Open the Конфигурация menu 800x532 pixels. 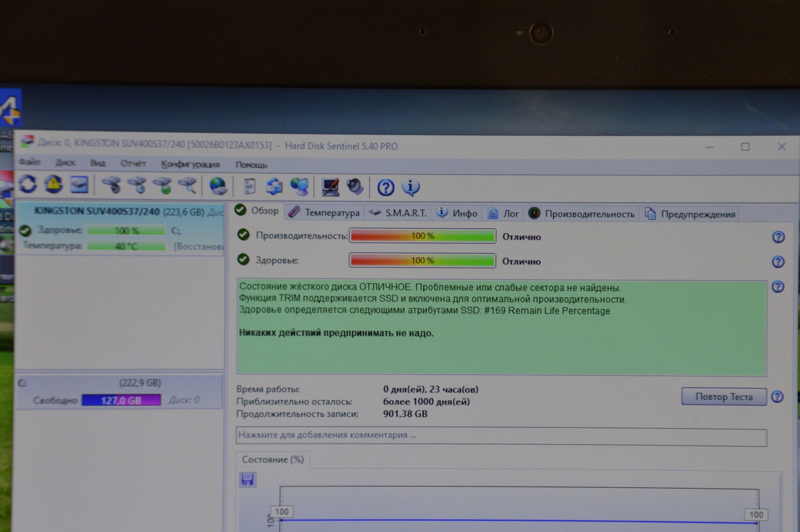pos(190,164)
